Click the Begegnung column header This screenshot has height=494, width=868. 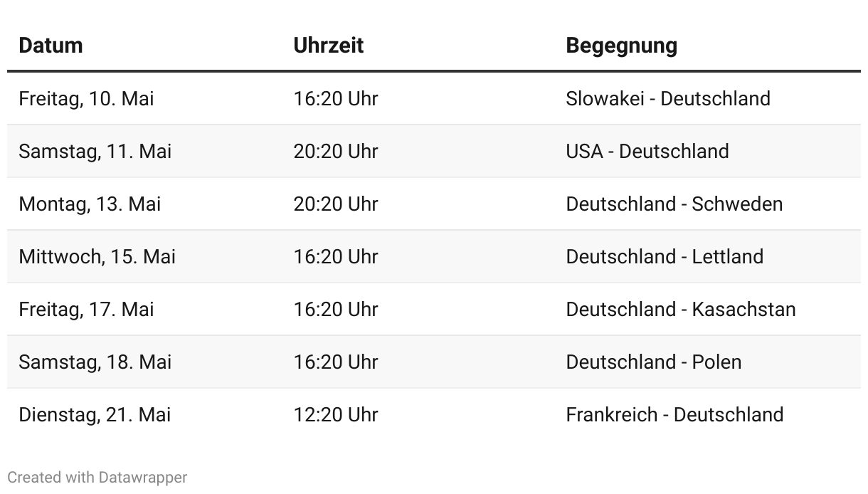[621, 46]
